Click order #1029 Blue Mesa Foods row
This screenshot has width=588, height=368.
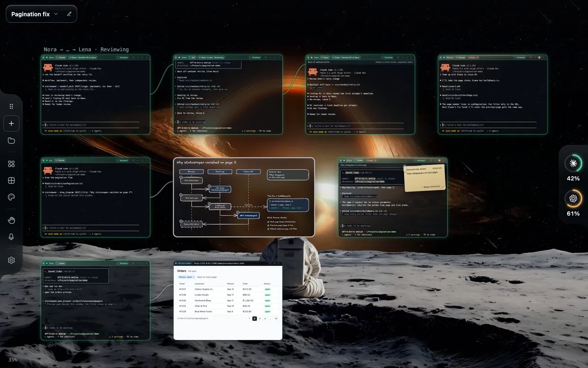click(228, 311)
